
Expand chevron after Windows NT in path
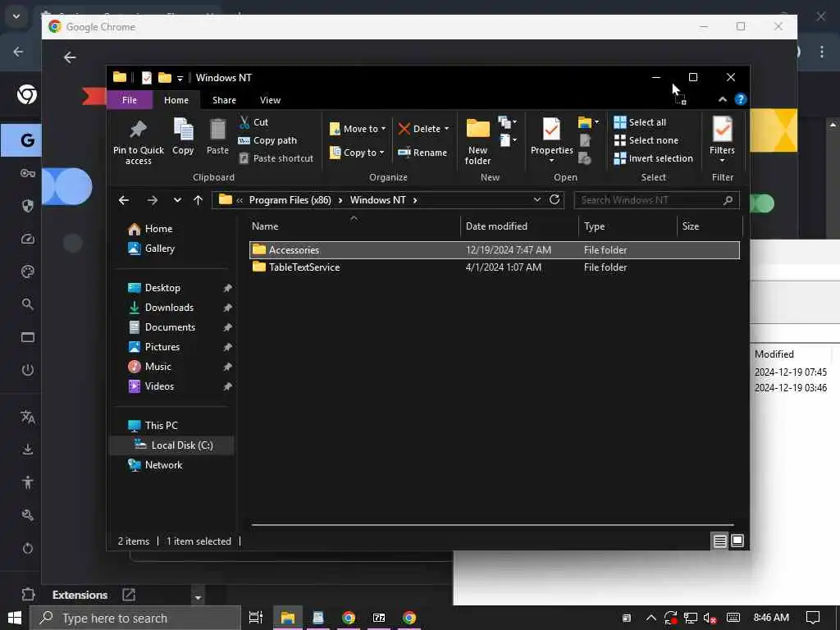tap(414, 200)
